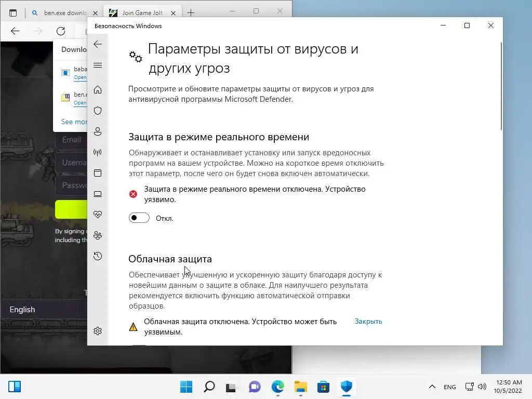
Task: Toggle real-time protection switch labeled Откл.
Action: (x=139, y=218)
